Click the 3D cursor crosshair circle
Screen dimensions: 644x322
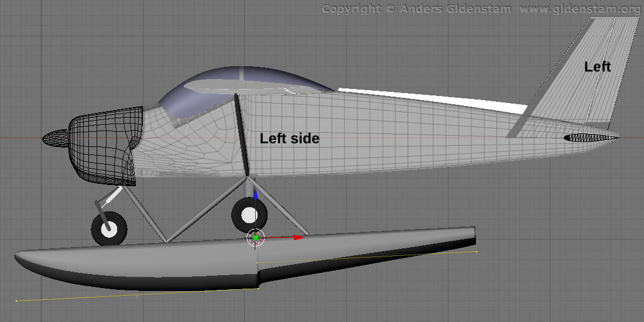256,238
